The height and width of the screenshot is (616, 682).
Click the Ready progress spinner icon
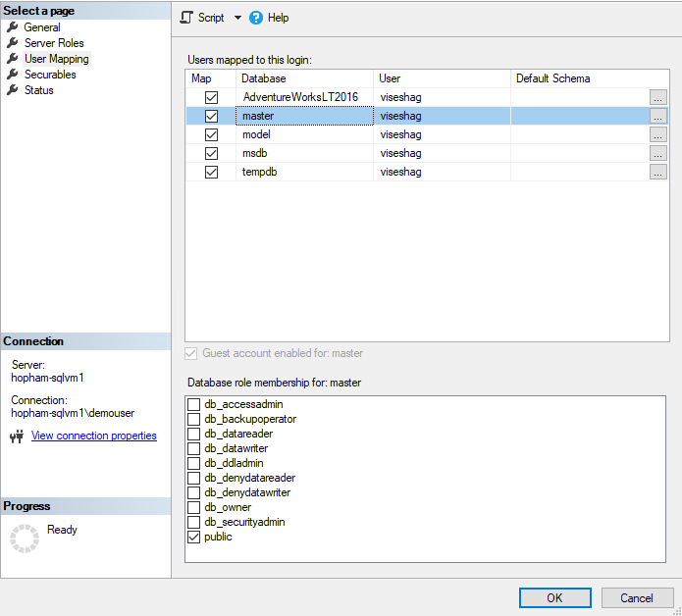point(25,539)
